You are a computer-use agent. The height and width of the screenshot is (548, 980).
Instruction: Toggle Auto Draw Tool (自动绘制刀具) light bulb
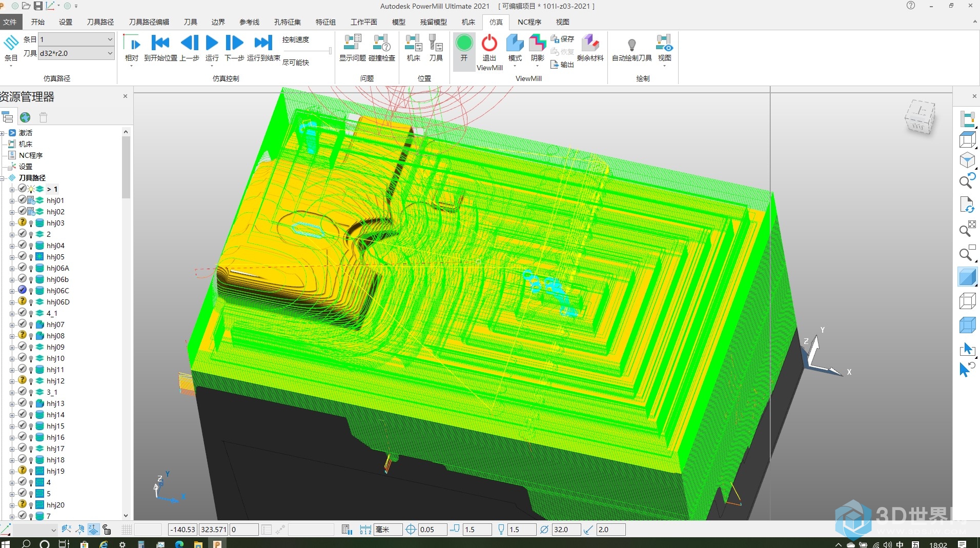[x=632, y=48]
